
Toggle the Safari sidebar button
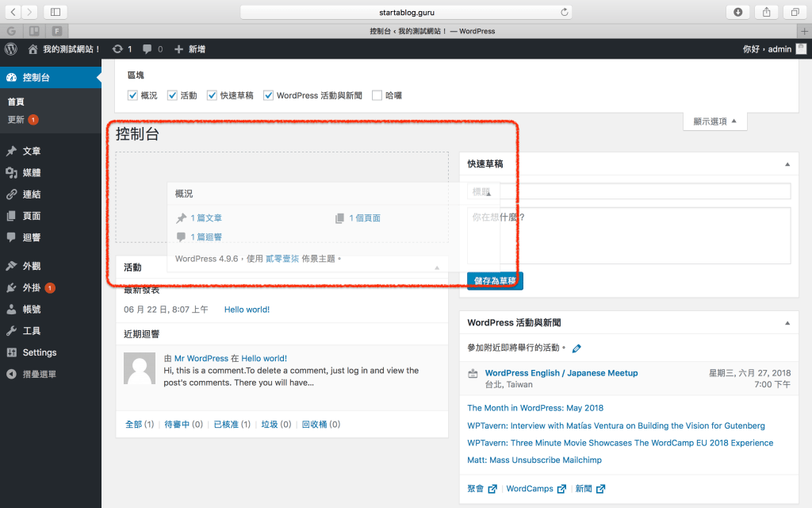[x=56, y=12]
